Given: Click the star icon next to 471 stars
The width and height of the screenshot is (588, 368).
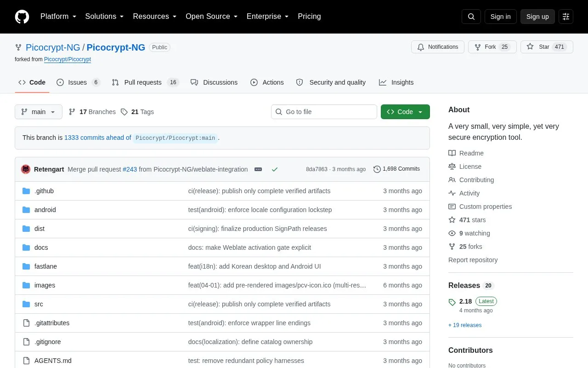Looking at the screenshot, I should 452,220.
